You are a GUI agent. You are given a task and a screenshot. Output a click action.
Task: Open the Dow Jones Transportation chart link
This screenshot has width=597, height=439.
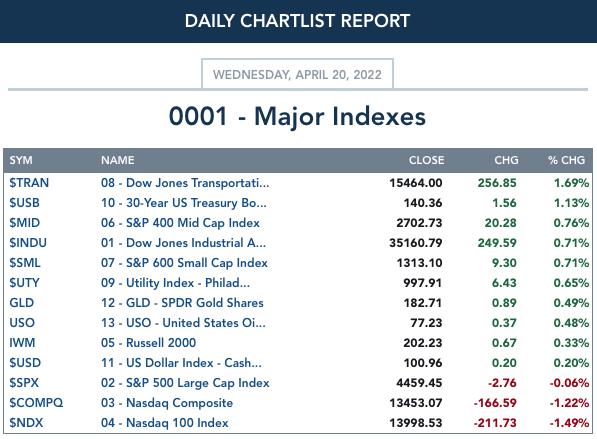[x=185, y=183]
